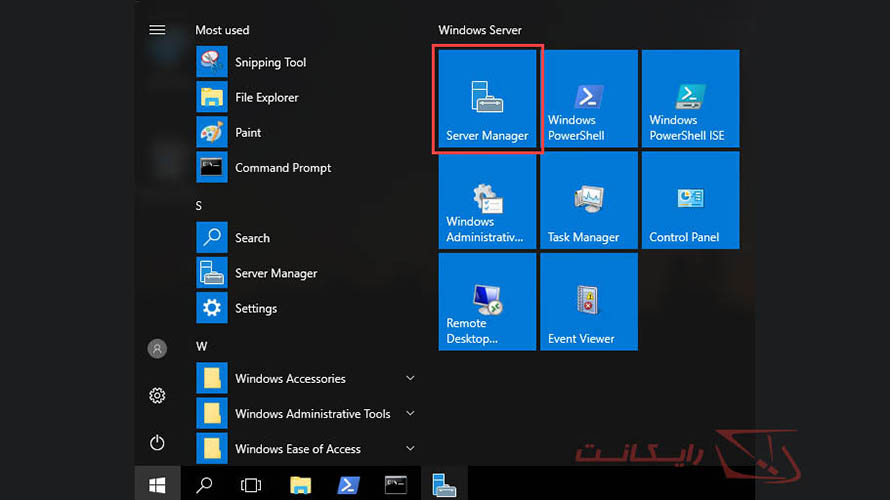Click the Windows Start button on taskbar

pyautogui.click(x=157, y=485)
